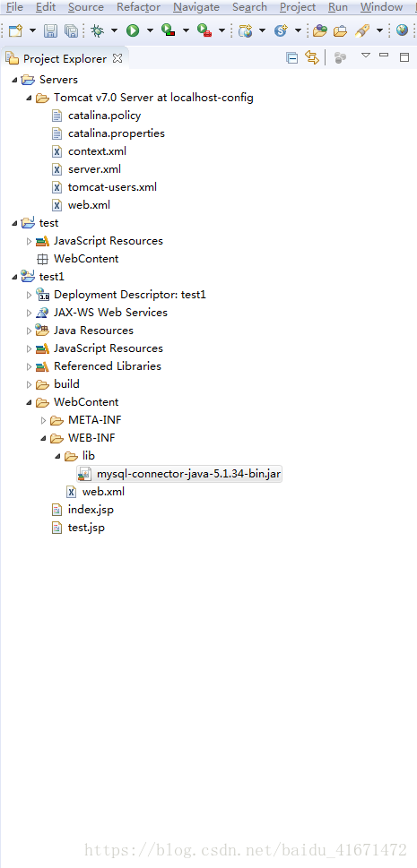The width and height of the screenshot is (417, 868).
Task: Open the Project menu
Action: tap(298, 7)
